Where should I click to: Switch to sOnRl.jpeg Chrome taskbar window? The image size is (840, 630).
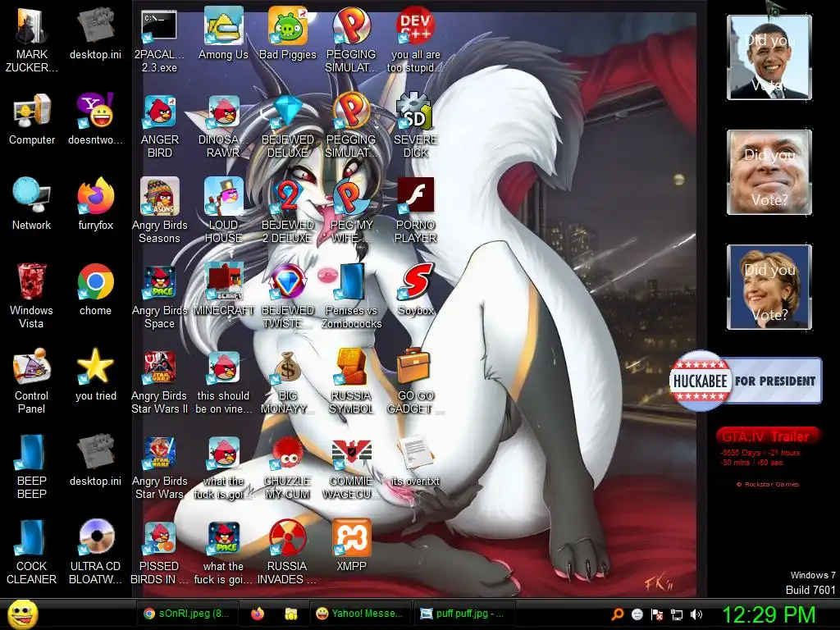[186, 614]
